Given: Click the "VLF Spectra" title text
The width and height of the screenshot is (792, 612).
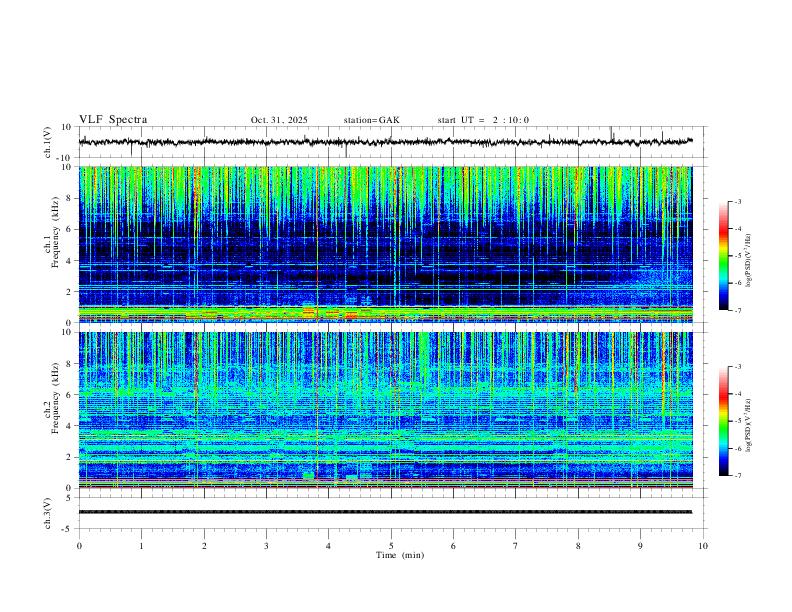Looking at the screenshot, I should tap(113, 120).
